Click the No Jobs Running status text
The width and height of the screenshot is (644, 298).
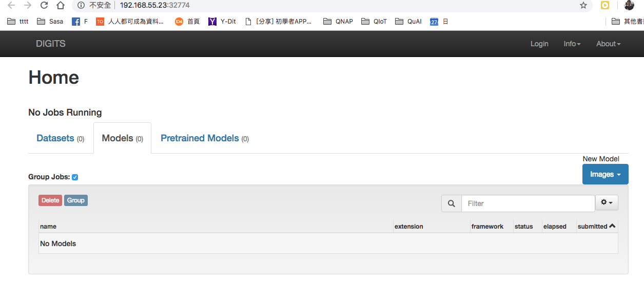65,113
